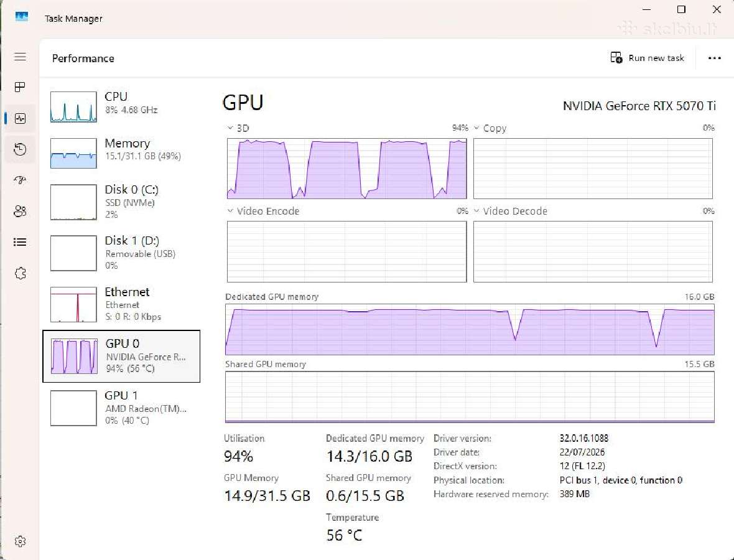Screen dimensions: 734x560
Task: Open the three-dot more options menu
Action: (x=714, y=58)
